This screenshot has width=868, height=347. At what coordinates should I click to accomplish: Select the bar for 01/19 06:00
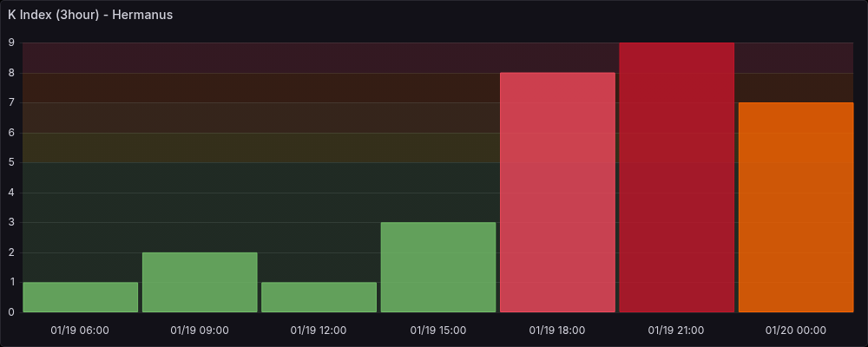pos(80,298)
